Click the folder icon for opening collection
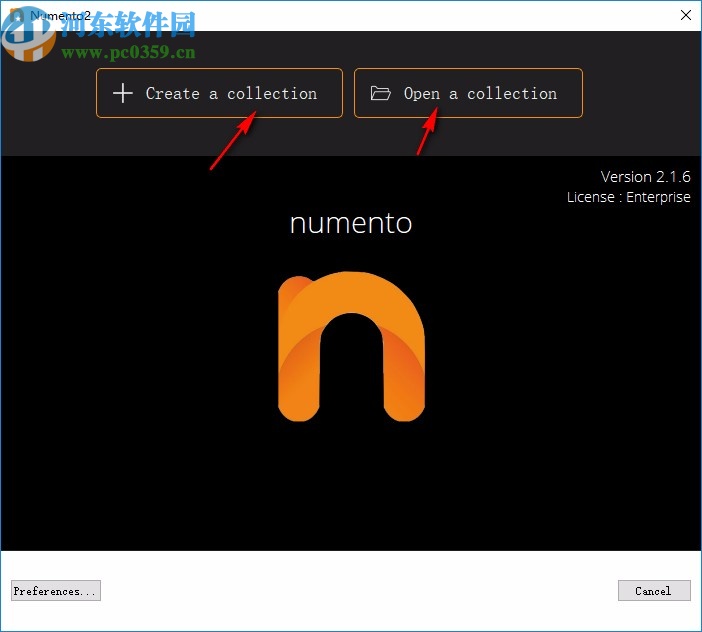 point(381,93)
